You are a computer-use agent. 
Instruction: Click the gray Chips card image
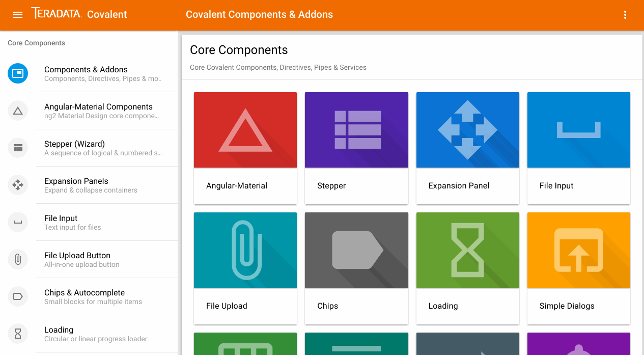coord(356,250)
